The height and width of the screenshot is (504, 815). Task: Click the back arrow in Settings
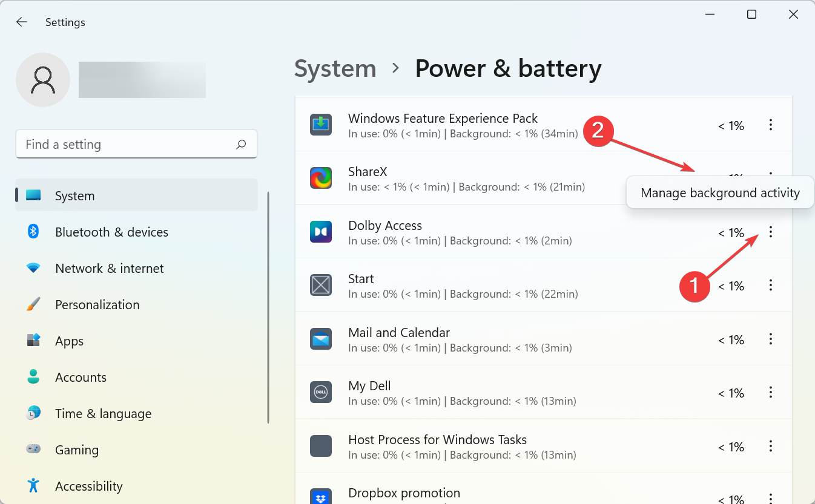click(22, 22)
